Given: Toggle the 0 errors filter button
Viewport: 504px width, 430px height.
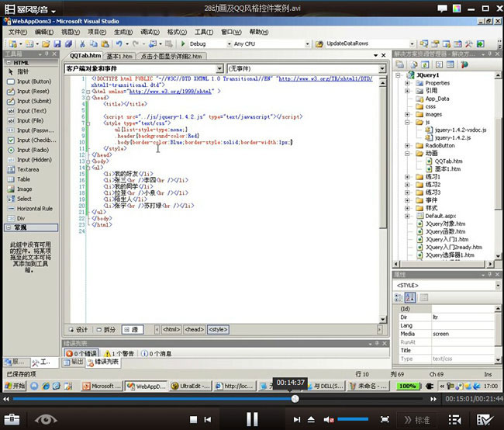Looking at the screenshot, I should [81, 353].
